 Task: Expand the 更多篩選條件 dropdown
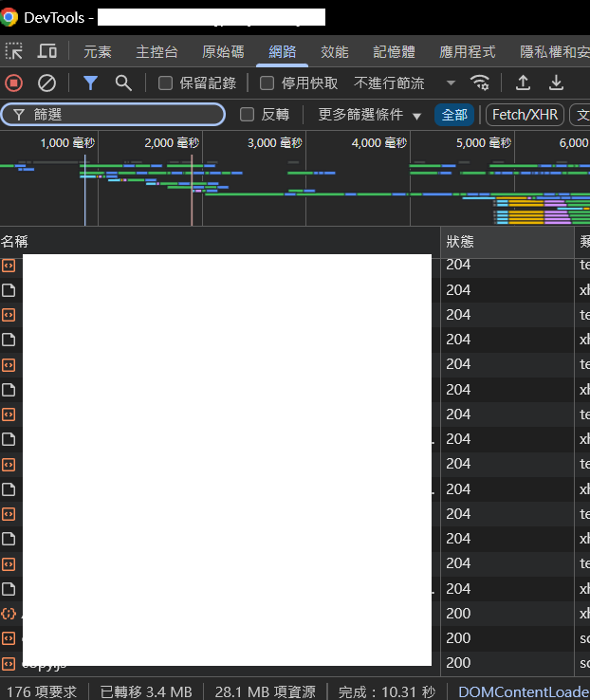(x=370, y=115)
